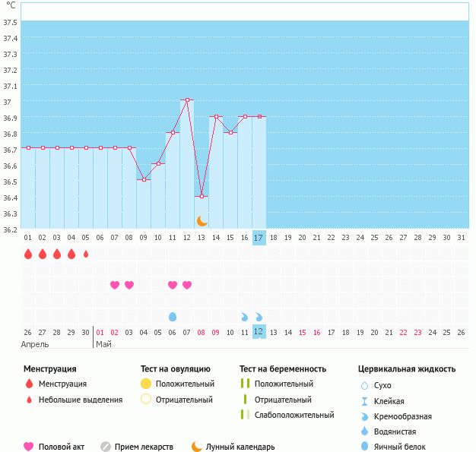Click the menstruation drop on cycle day 01
Image resolution: width=476 pixels, height=452 pixels.
click(x=28, y=254)
